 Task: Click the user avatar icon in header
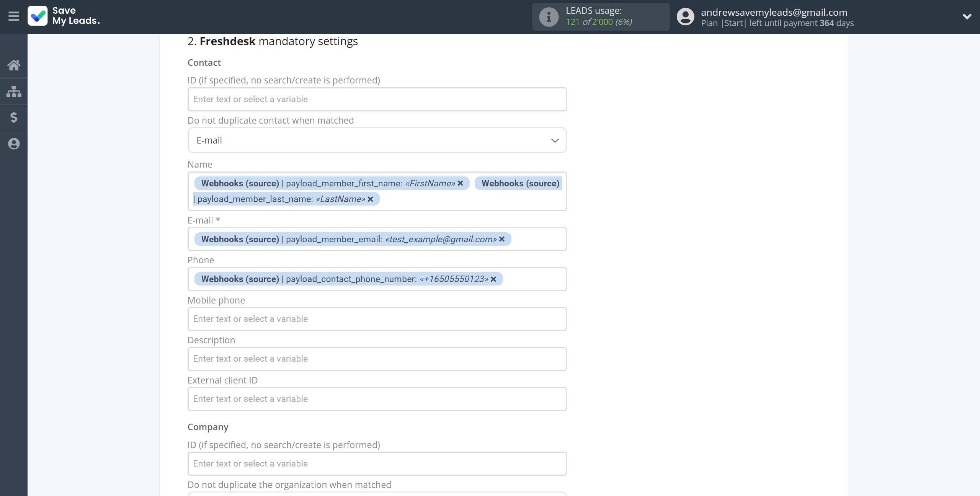(x=685, y=17)
